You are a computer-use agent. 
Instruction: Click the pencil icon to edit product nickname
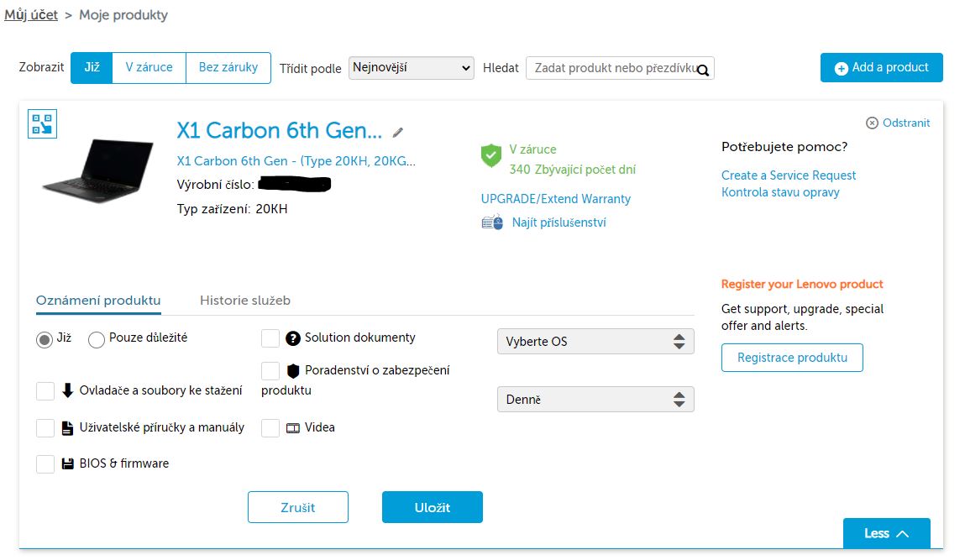[398, 132]
